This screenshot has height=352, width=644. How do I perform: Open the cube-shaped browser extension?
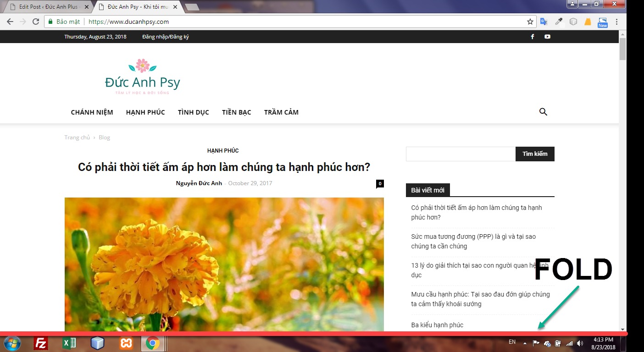pyautogui.click(x=573, y=22)
